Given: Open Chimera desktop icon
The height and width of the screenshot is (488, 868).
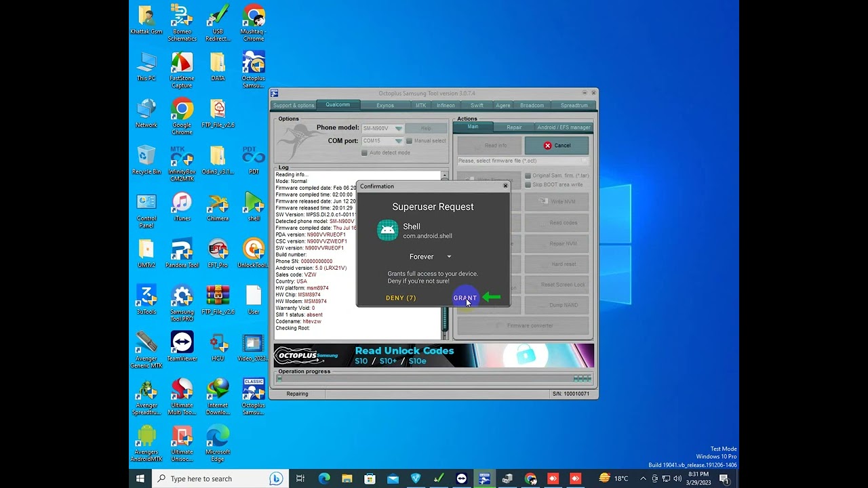Looking at the screenshot, I should click(218, 207).
